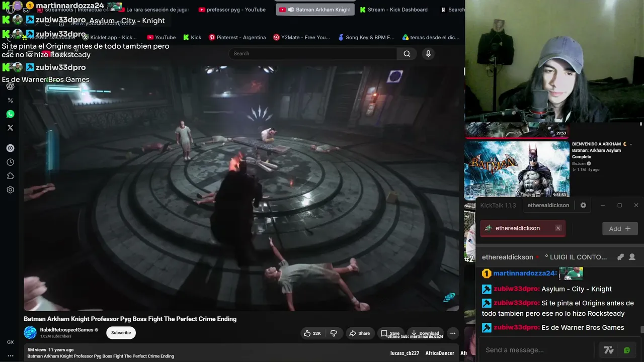Click the Search tab at the tab bar end

point(453,10)
